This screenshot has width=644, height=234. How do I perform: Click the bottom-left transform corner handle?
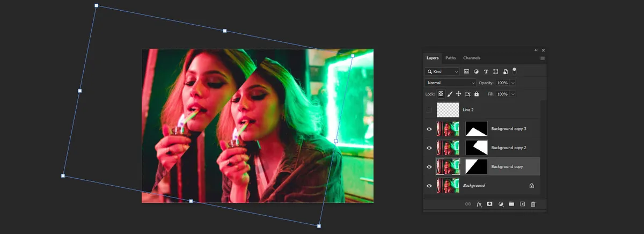coord(63,175)
